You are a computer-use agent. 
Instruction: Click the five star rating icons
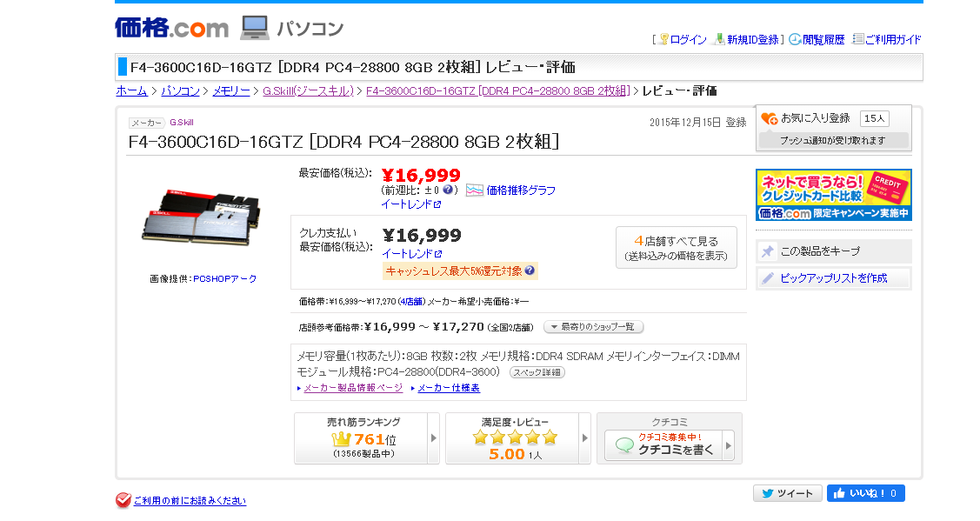pyautogui.click(x=515, y=438)
